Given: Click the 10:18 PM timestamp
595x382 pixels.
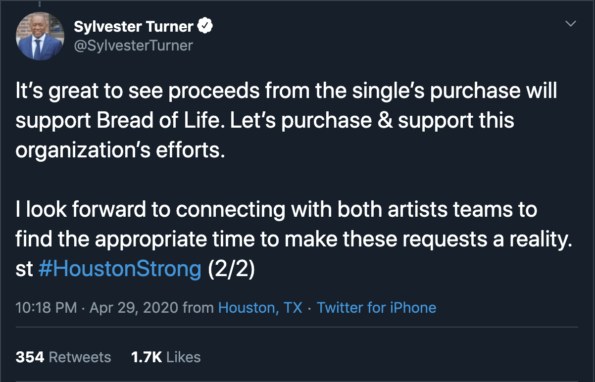Looking at the screenshot, I should [46, 307].
